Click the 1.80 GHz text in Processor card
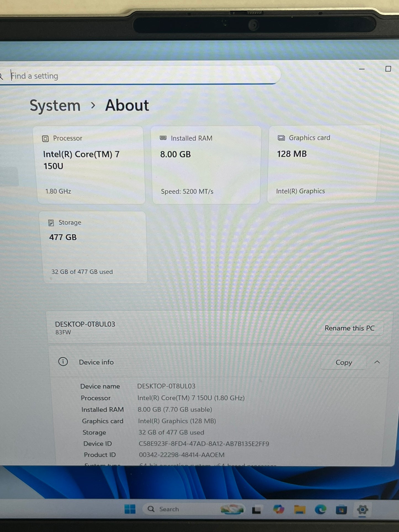Screen dimensions: 399x532 coord(58,191)
